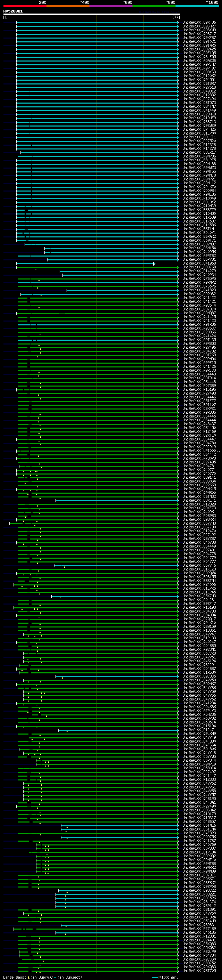Click the red 20% identity legend segment
Image resolution: width=222 pixels, height=980 pixels.
tap(25, 6)
